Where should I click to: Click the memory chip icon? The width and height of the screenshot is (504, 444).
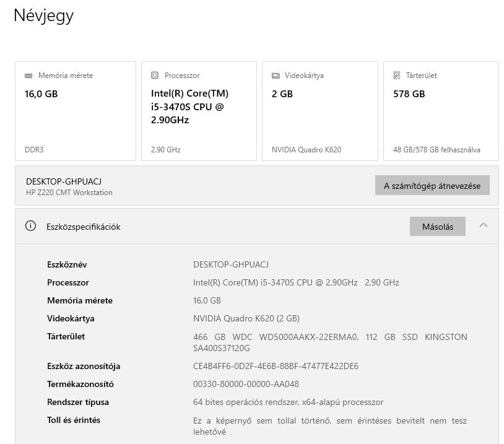[x=28, y=76]
